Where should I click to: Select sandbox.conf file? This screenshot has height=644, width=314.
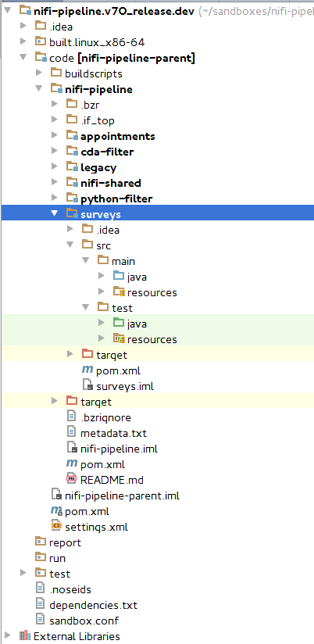pos(84,621)
